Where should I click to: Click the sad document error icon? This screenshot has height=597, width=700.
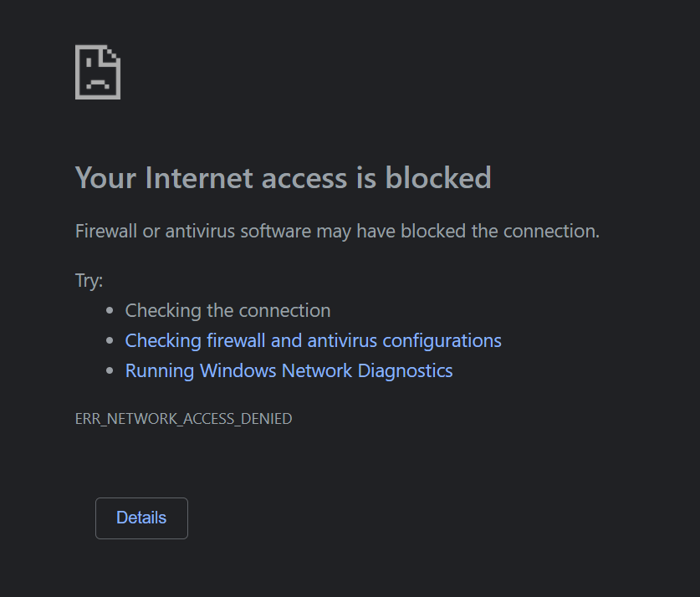tap(98, 71)
